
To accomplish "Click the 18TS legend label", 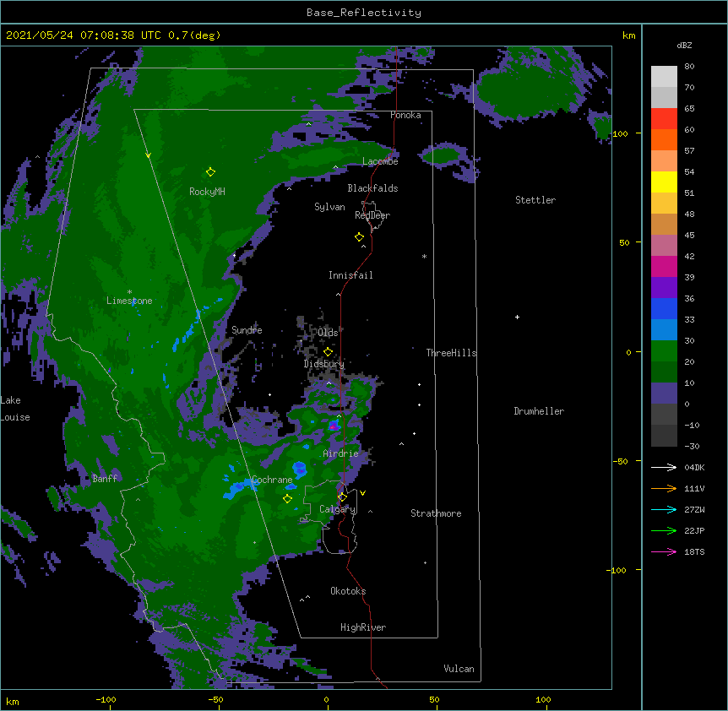I will [694, 551].
